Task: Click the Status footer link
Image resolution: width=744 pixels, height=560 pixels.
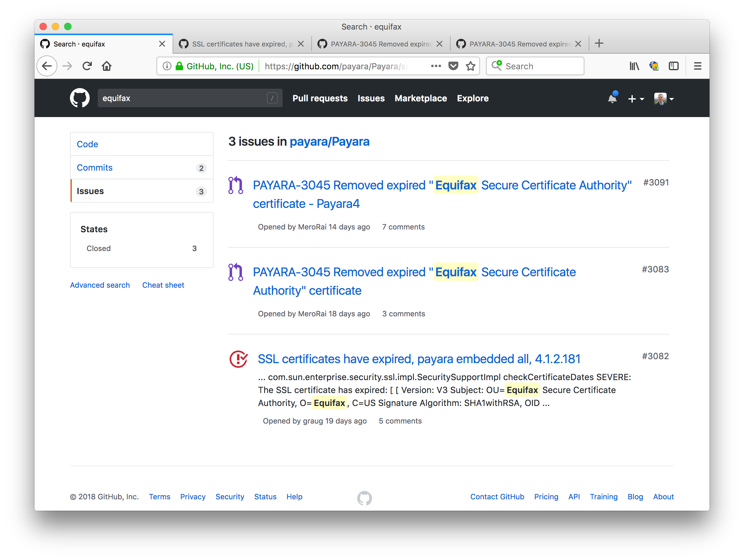Action: [x=265, y=497]
